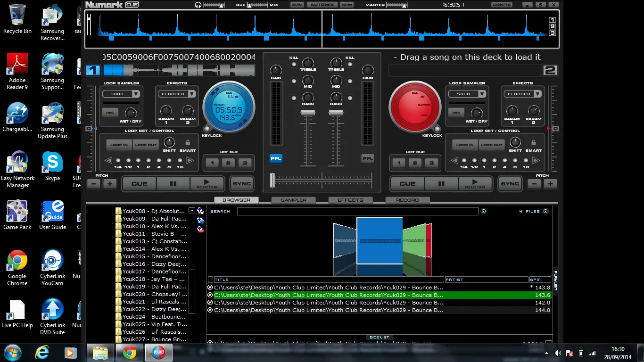Click deck 1 Wet/Dry knob

(131, 113)
